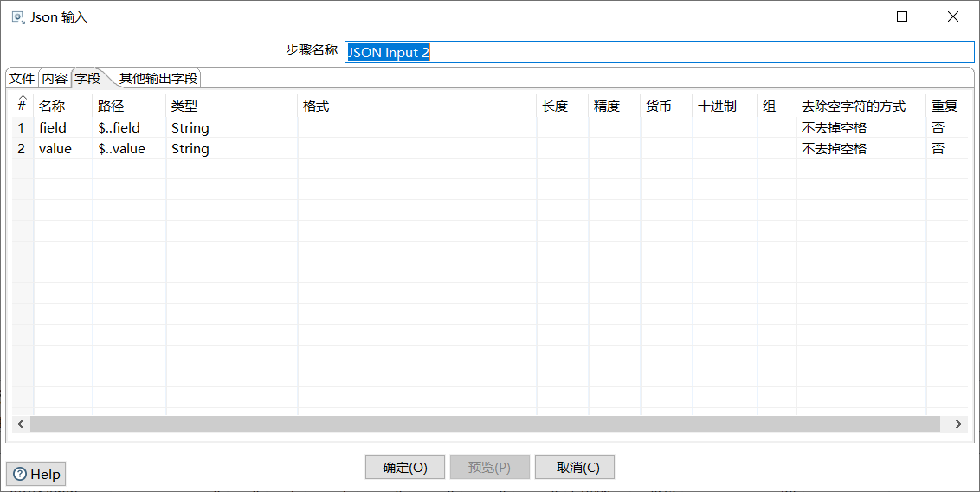Select the 字段 tab
Image resolution: width=980 pixels, height=492 pixels.
point(87,78)
